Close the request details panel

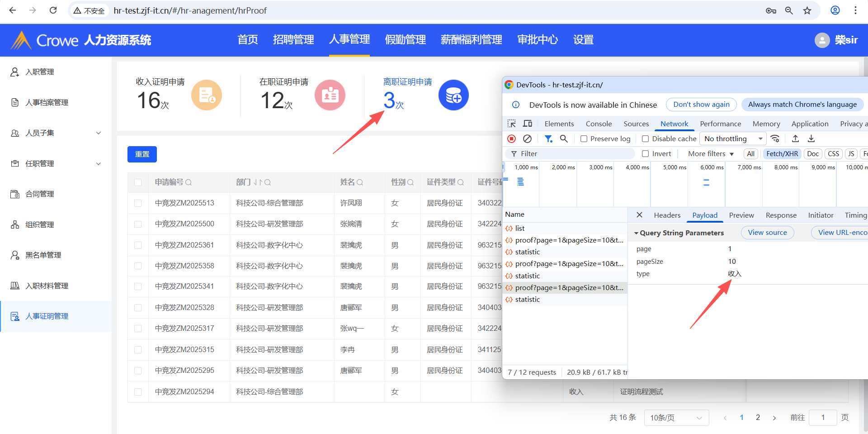[639, 215]
